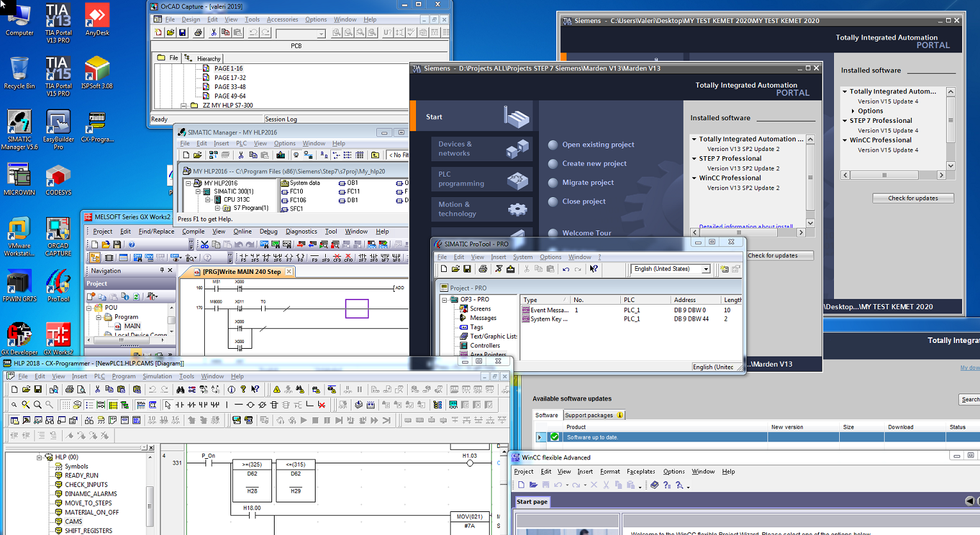
Task: Click the Save disk icon in GX Works2
Action: tap(116, 244)
